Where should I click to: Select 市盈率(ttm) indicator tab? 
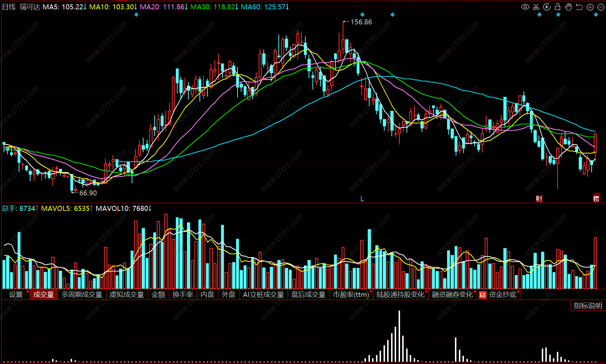tap(351, 294)
